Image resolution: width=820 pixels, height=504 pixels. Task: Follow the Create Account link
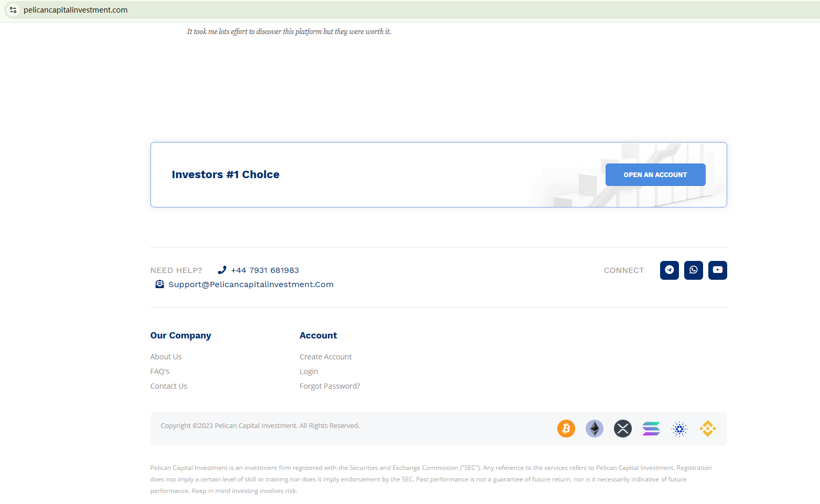click(325, 357)
